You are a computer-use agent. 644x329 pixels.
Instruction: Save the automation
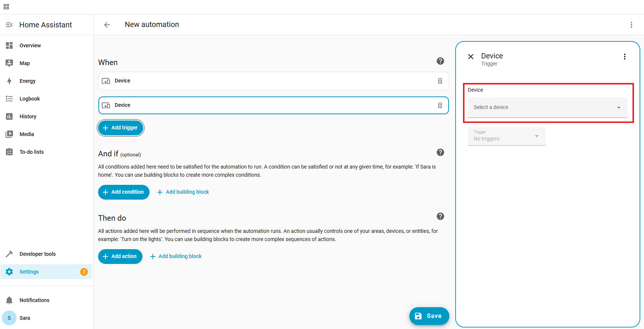429,316
